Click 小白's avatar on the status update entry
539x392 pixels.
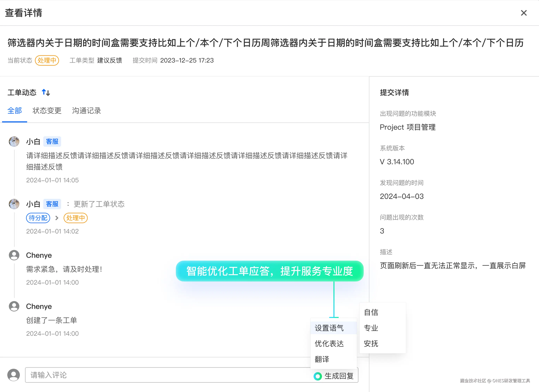click(x=14, y=204)
